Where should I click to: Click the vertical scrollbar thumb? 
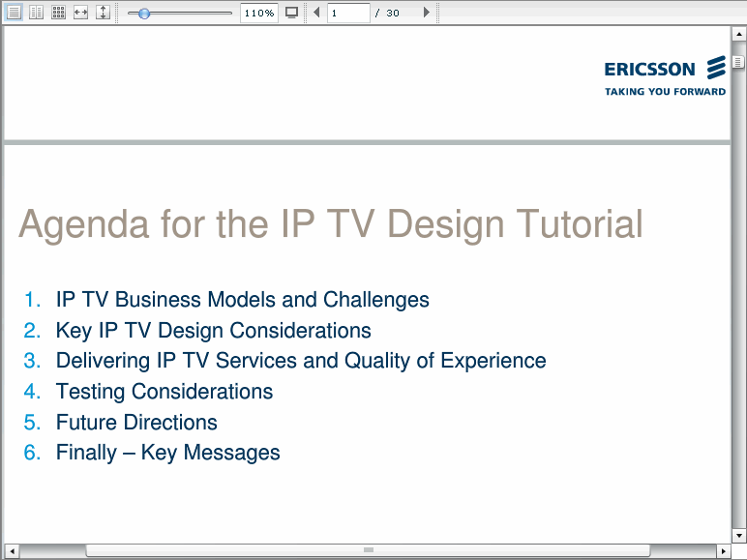(738, 62)
